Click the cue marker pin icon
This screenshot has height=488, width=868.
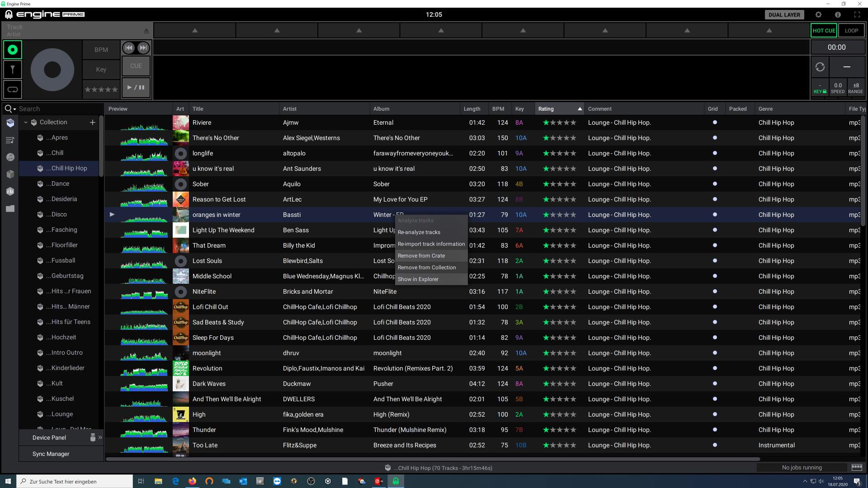point(13,70)
